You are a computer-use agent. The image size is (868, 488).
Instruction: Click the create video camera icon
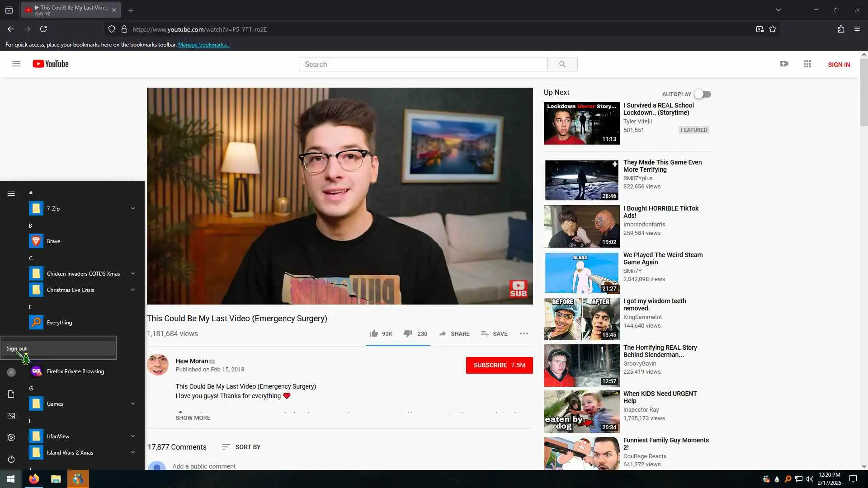point(784,64)
